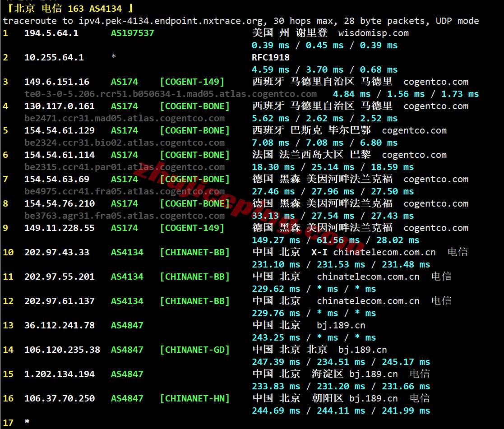Select hop 3 IP 149.6.151.16
Screen dimensions: 504x429
[57, 82]
